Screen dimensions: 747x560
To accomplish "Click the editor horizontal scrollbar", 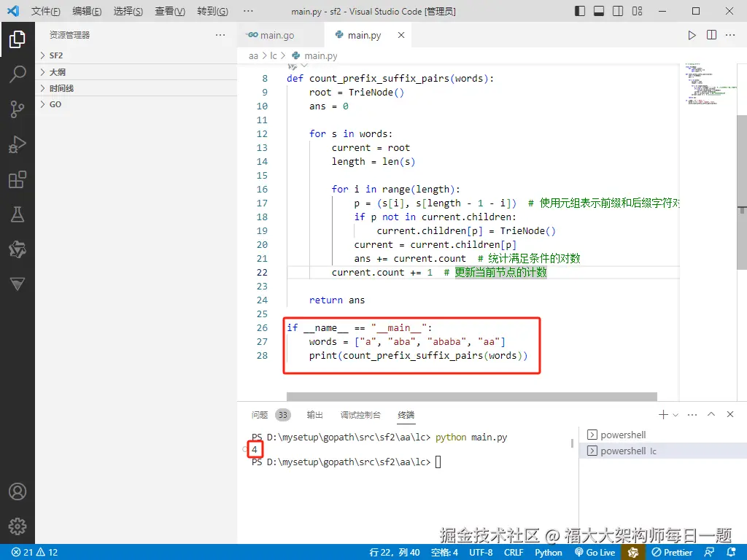I will point(472,397).
